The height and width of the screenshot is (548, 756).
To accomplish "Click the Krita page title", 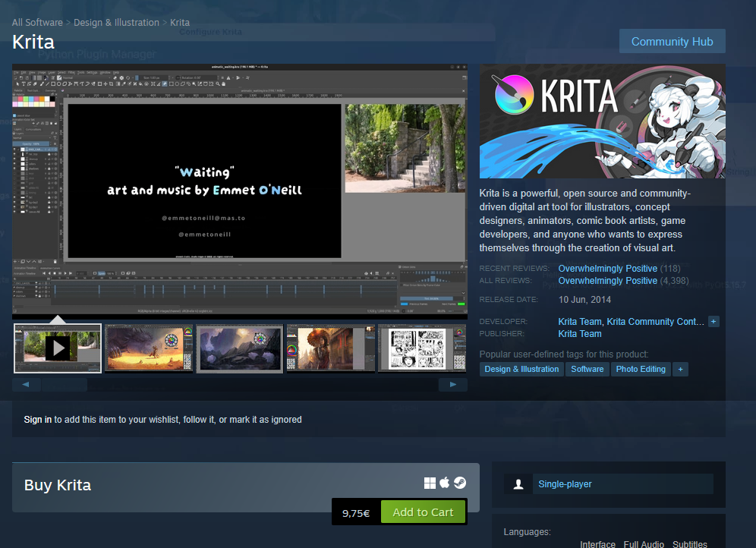I will tap(33, 42).
